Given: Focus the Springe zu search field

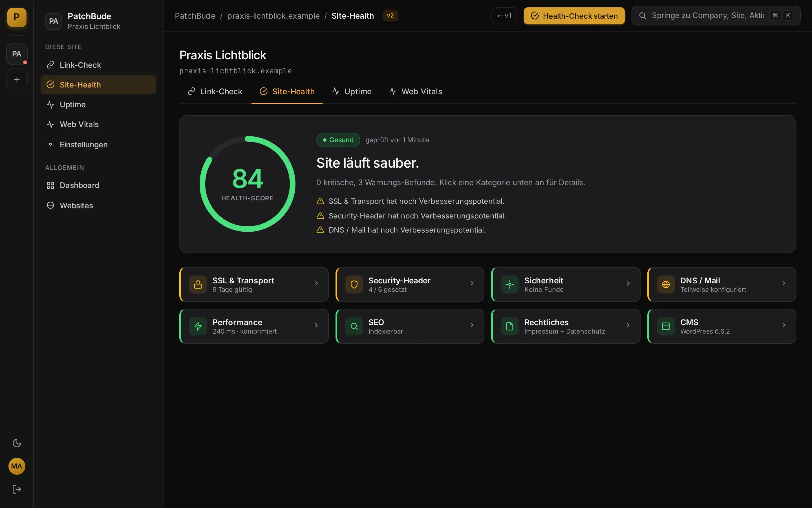Looking at the screenshot, I should click(x=716, y=16).
